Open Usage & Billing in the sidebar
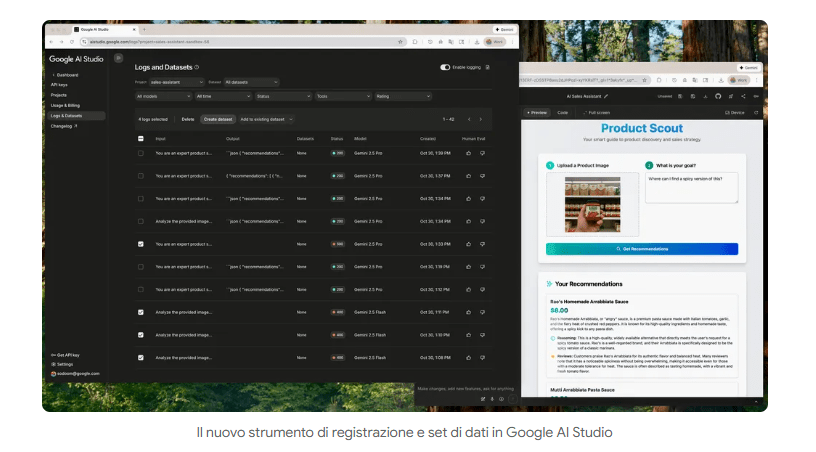Image resolution: width=816 pixels, height=452 pixels. 65,106
